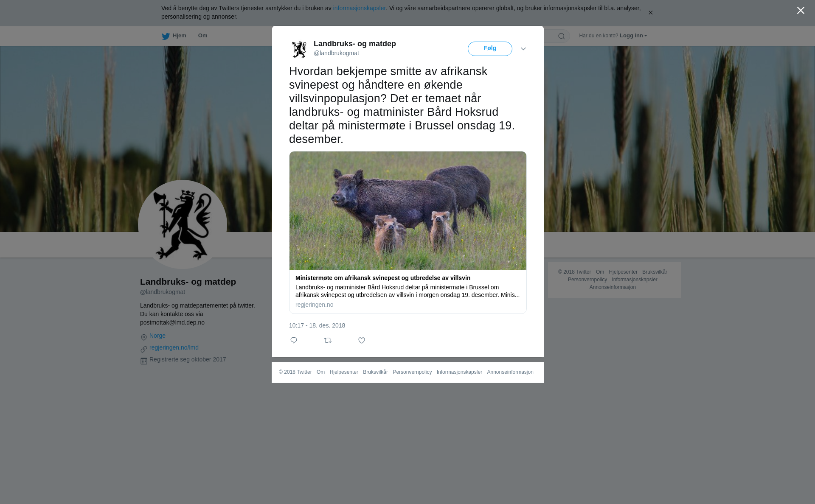
Task: Open the informasjonskapsler link in notice
Action: pyautogui.click(x=359, y=8)
